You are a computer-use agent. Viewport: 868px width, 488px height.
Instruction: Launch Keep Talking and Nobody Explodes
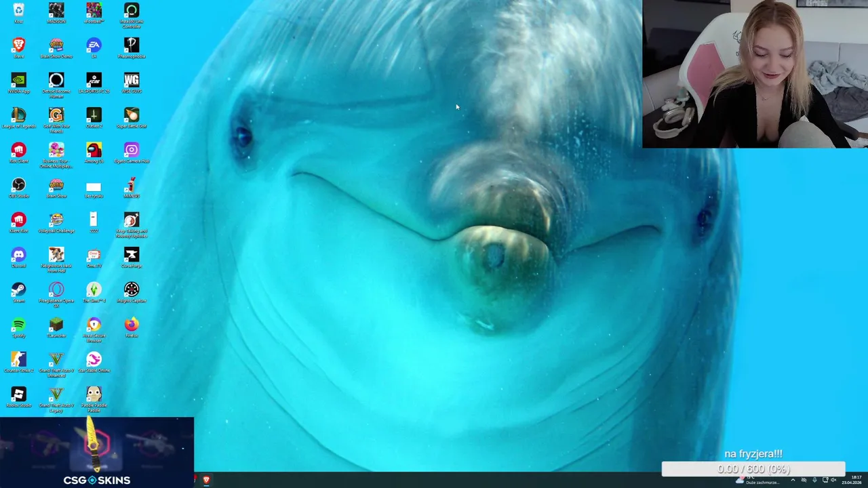(132, 225)
